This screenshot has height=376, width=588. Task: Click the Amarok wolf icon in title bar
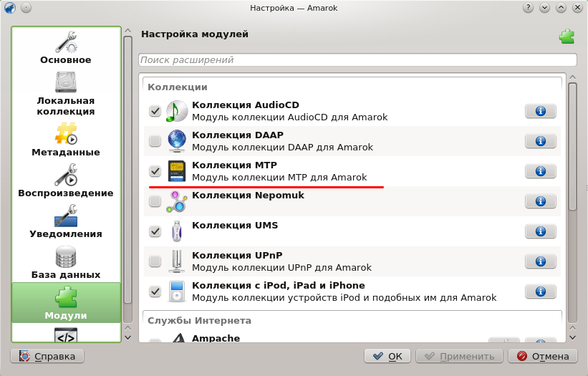10,7
